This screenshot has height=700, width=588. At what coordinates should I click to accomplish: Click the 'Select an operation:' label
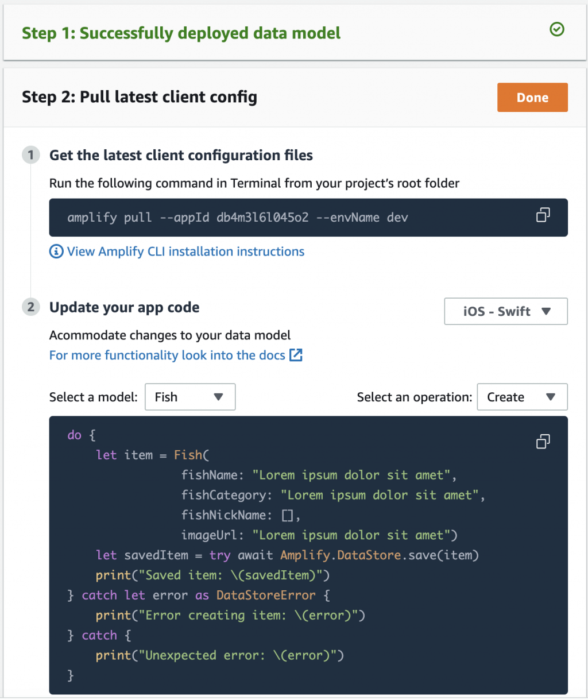(414, 397)
